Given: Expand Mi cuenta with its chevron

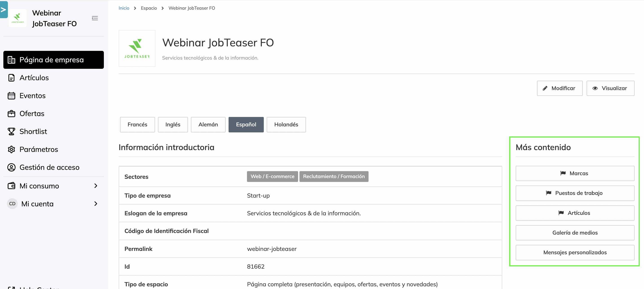Looking at the screenshot, I should pos(96,204).
